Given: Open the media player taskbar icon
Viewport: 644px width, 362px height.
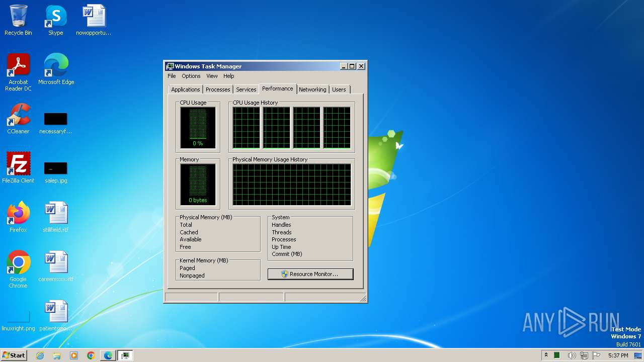Looking at the screenshot, I should [x=74, y=355].
